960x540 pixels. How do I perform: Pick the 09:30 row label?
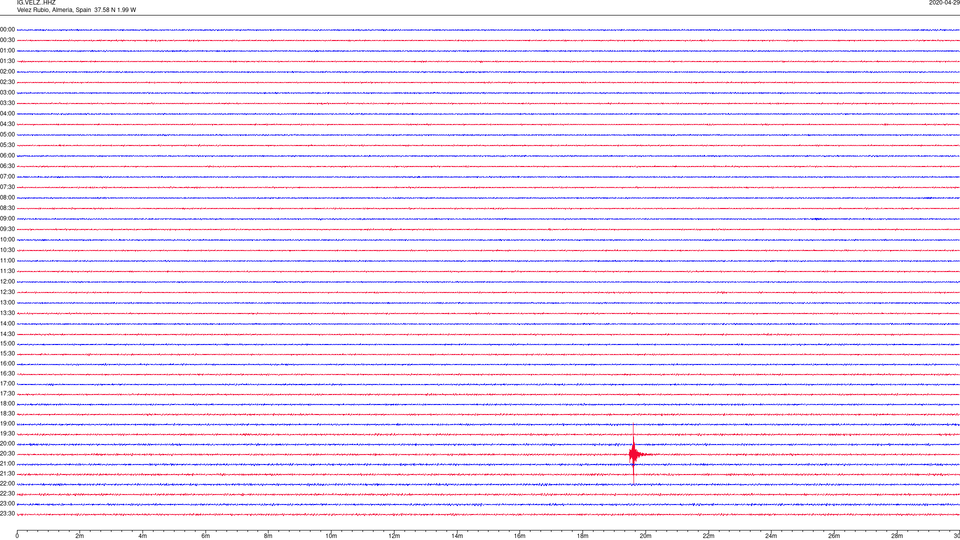pyautogui.click(x=7, y=229)
